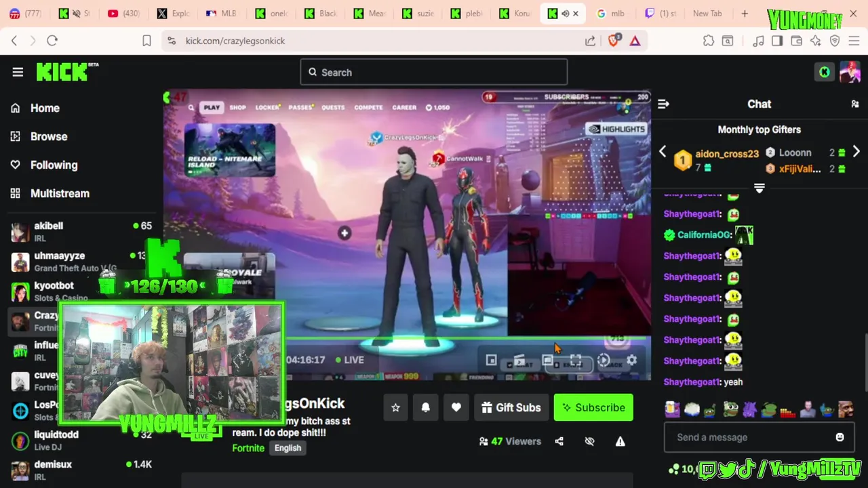
Task: Open the browser share page icon
Action: (x=590, y=41)
